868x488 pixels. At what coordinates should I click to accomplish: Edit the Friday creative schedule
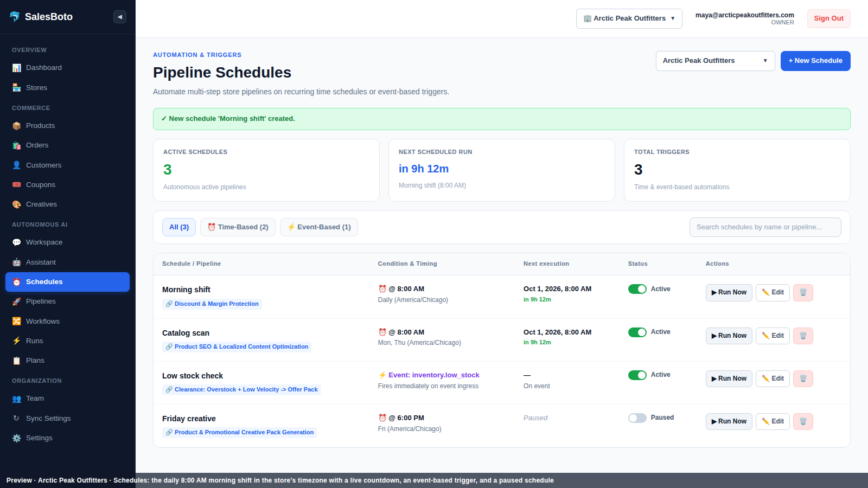click(773, 421)
